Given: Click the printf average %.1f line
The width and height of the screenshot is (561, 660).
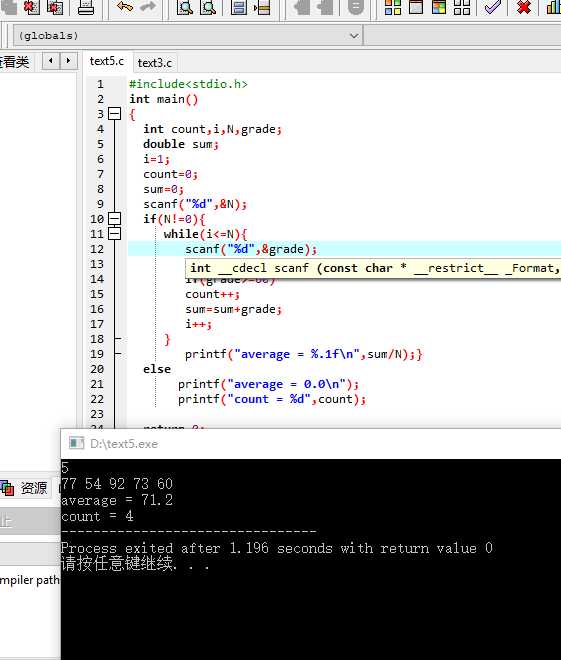Looking at the screenshot, I should (x=303, y=354).
